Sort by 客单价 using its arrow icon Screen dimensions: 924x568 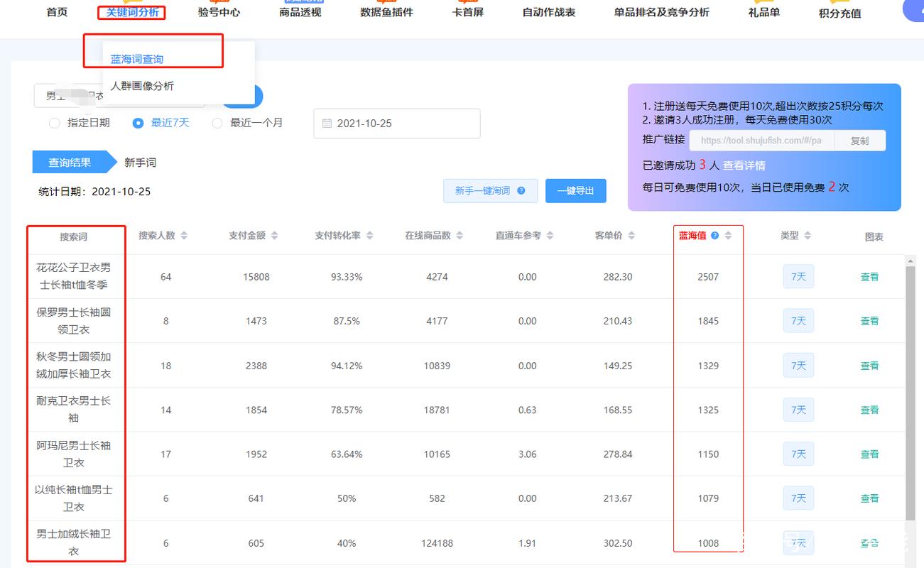[x=631, y=236]
